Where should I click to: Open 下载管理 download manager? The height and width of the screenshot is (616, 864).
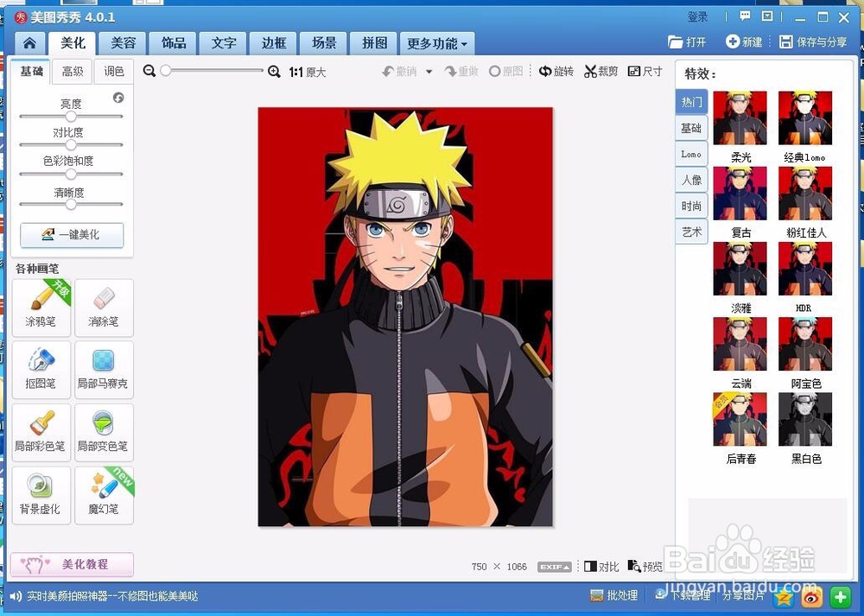[x=683, y=595]
